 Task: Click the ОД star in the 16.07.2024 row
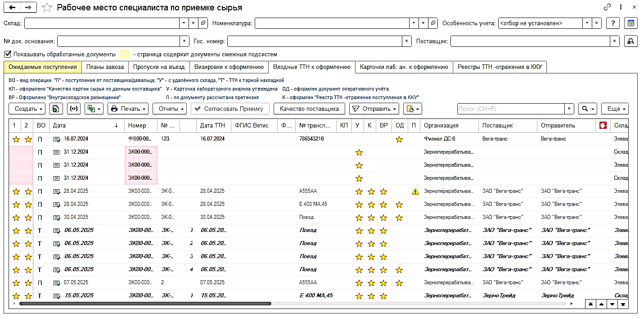click(399, 140)
